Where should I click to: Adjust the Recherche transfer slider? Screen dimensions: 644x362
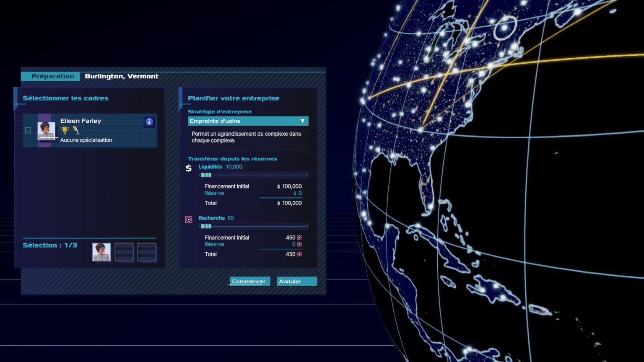click(x=254, y=226)
